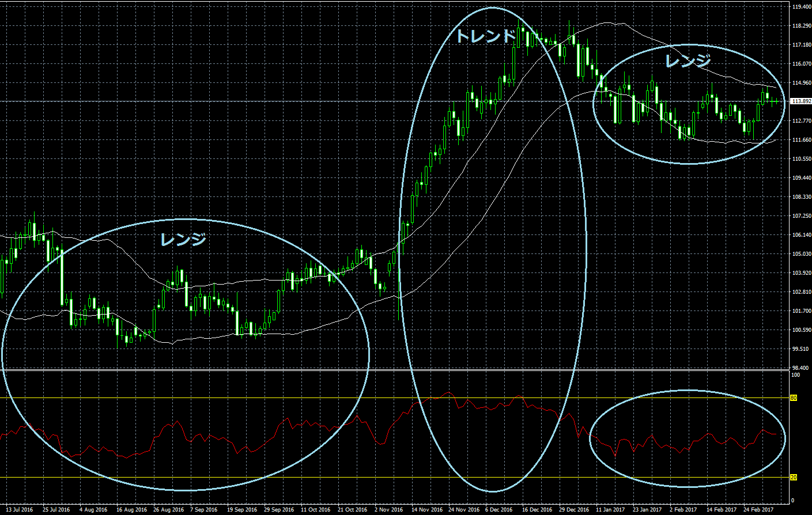
Task: Click the 100 label on the indicator scale
Action: point(796,375)
